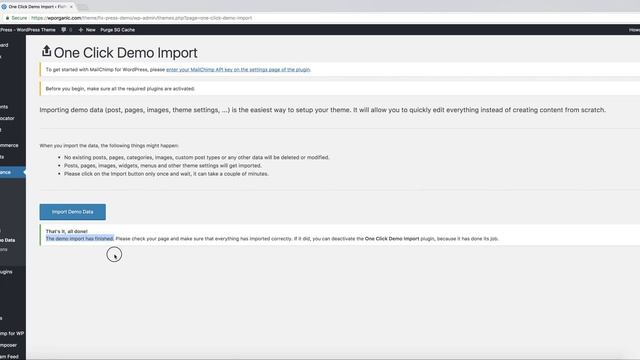The image size is (640, 360).
Task: Open the highlighted Appearance sidebar menu
Action: [12, 172]
